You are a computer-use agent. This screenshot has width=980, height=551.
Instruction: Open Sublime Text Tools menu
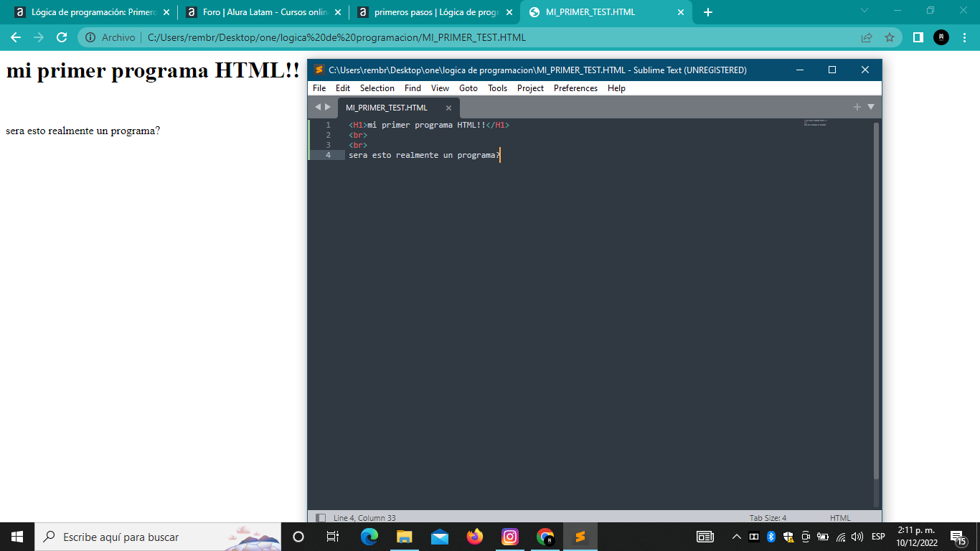pyautogui.click(x=497, y=88)
